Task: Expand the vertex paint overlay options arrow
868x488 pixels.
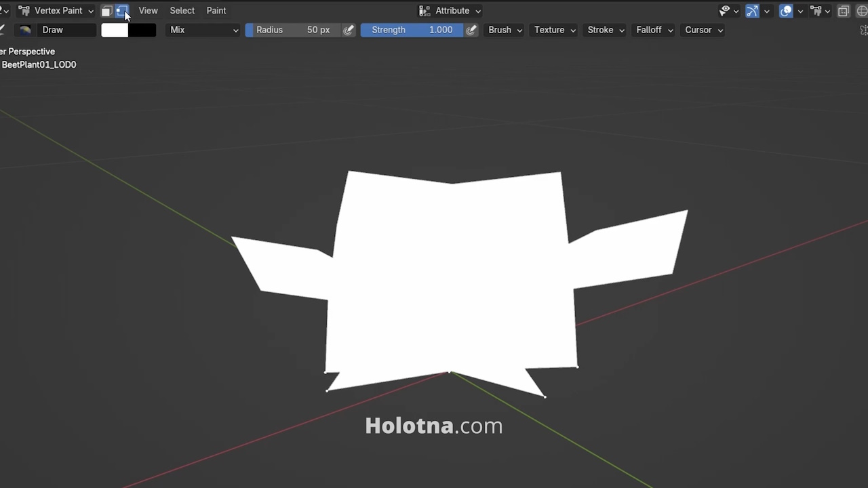Action: [828, 11]
